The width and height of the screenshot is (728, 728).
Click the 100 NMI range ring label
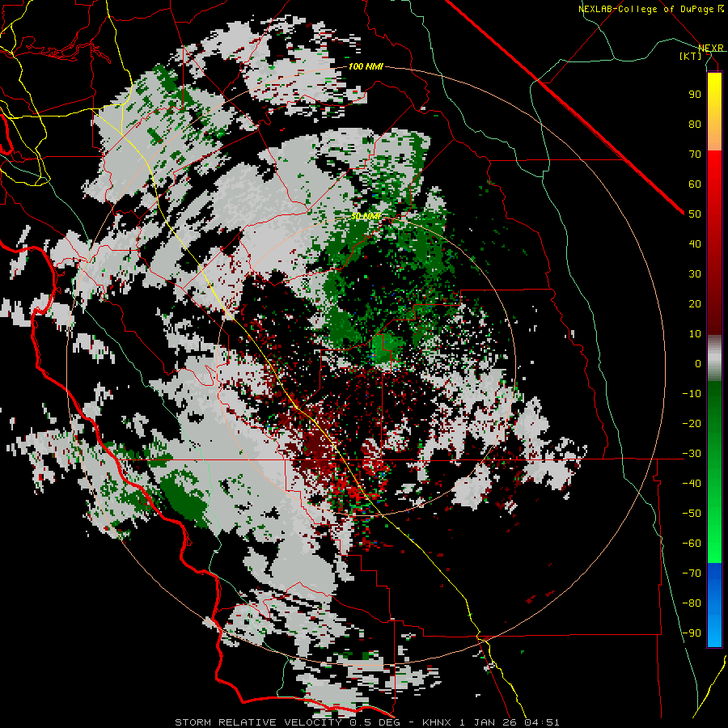tap(366, 66)
